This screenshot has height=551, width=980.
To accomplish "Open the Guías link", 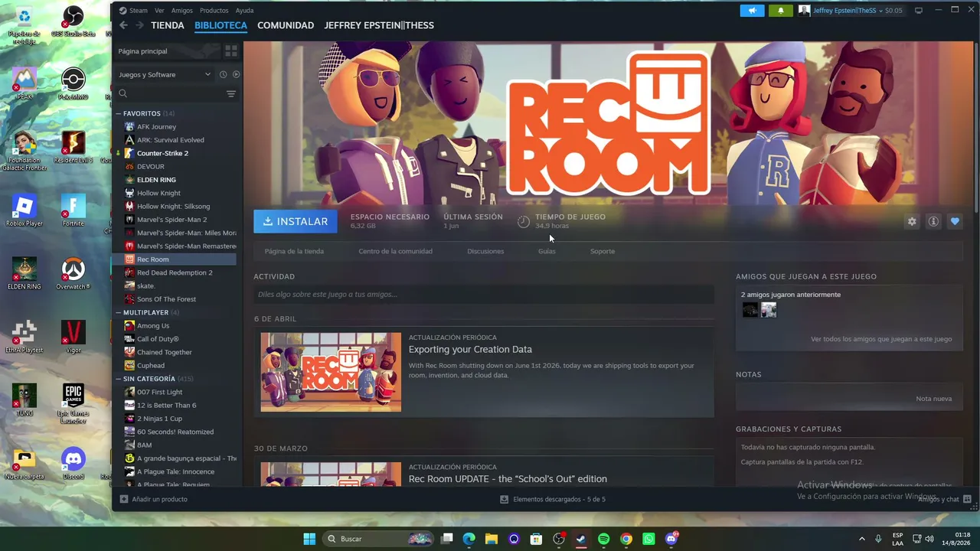I will (x=547, y=251).
